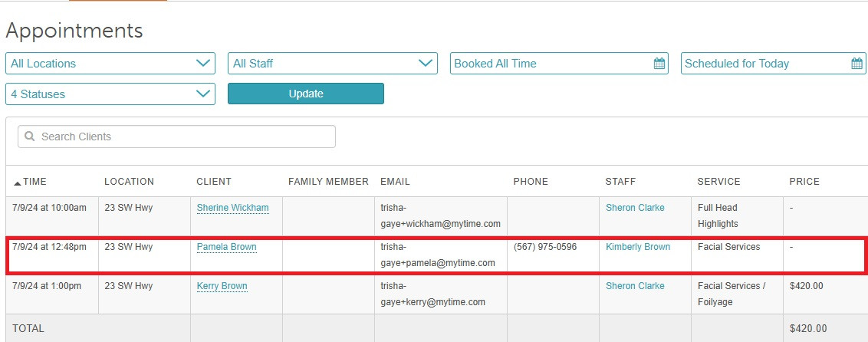868x342 pixels.
Task: Click the phone number (567) 975-0596
Action: (x=544, y=247)
